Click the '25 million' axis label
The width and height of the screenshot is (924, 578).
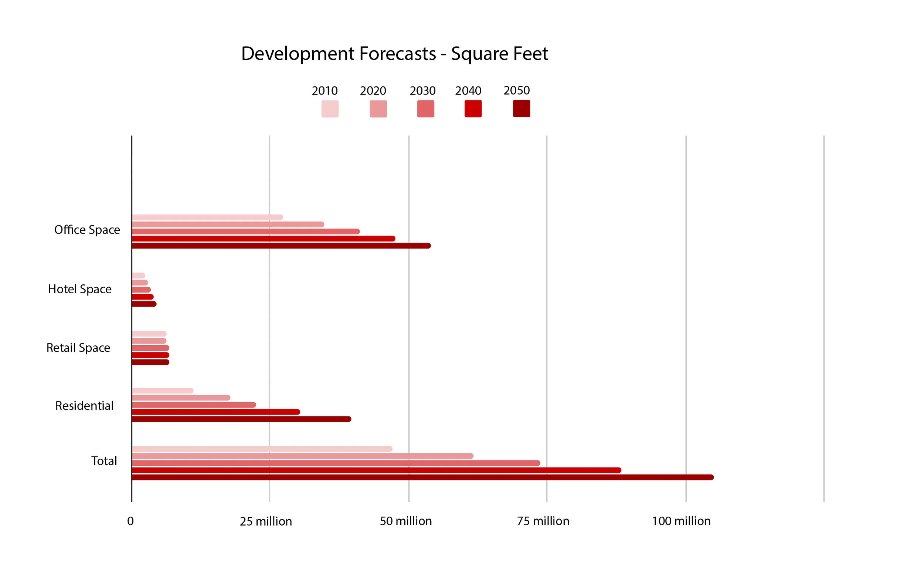click(x=266, y=521)
